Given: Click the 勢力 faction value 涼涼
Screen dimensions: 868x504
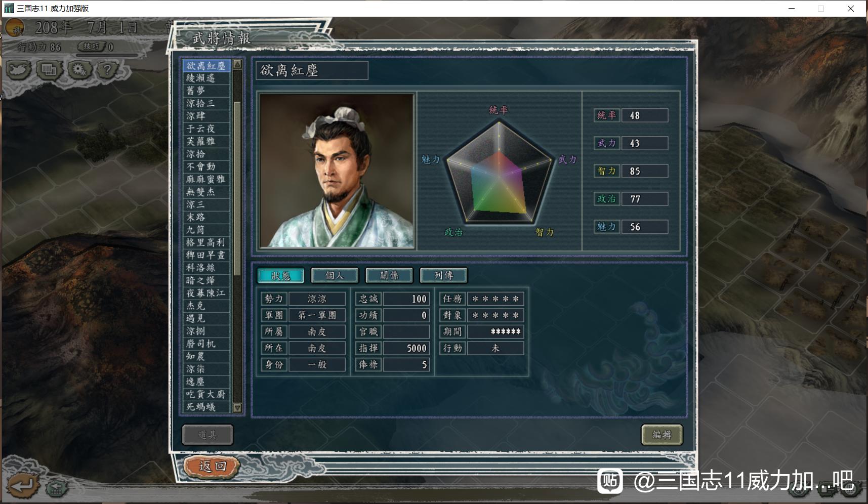Looking at the screenshot, I should [x=317, y=299].
